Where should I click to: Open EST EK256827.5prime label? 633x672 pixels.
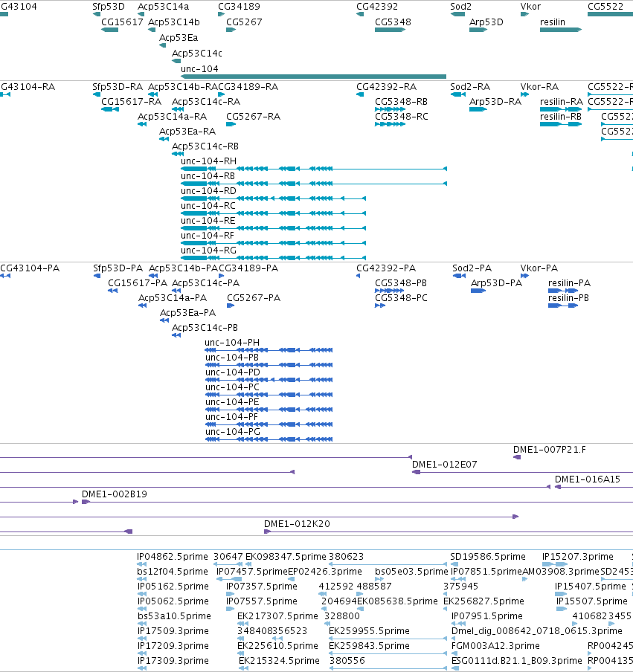pyautogui.click(x=483, y=601)
